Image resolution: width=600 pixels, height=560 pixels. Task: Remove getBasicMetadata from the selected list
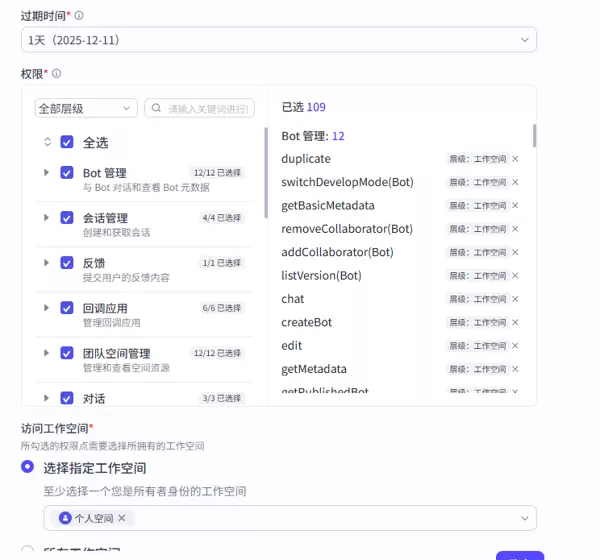point(516,206)
